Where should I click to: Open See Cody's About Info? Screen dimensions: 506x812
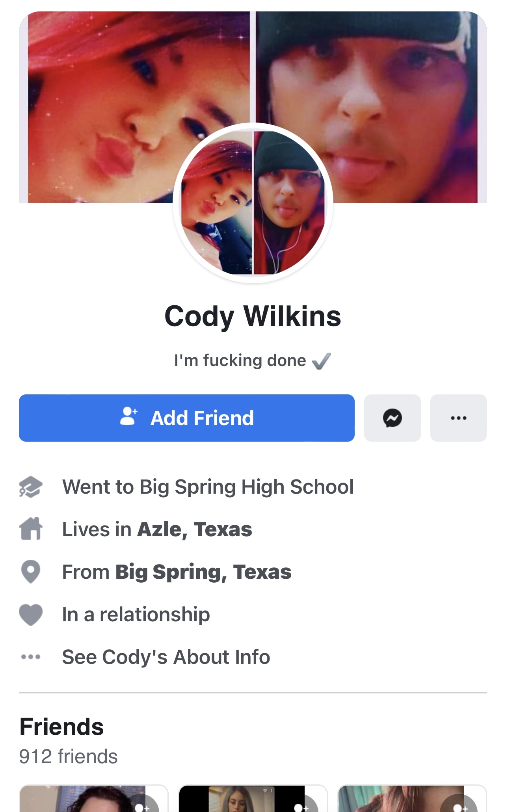[x=166, y=657]
